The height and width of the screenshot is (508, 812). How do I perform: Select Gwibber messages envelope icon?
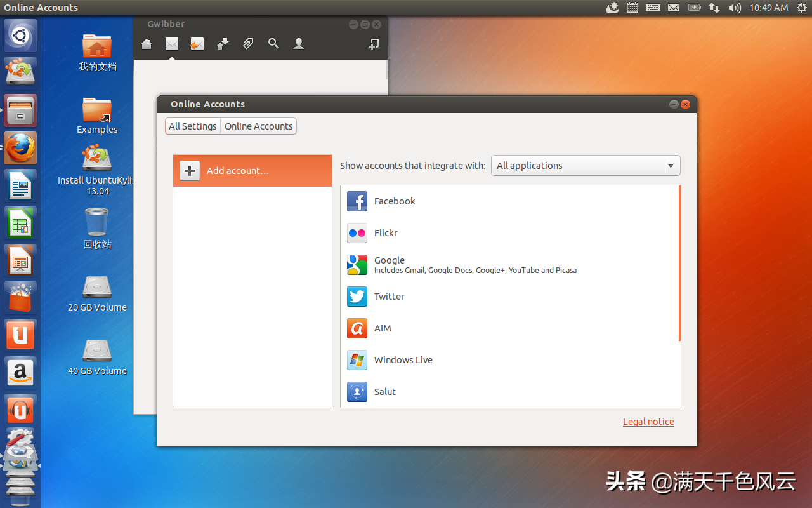[x=172, y=44]
